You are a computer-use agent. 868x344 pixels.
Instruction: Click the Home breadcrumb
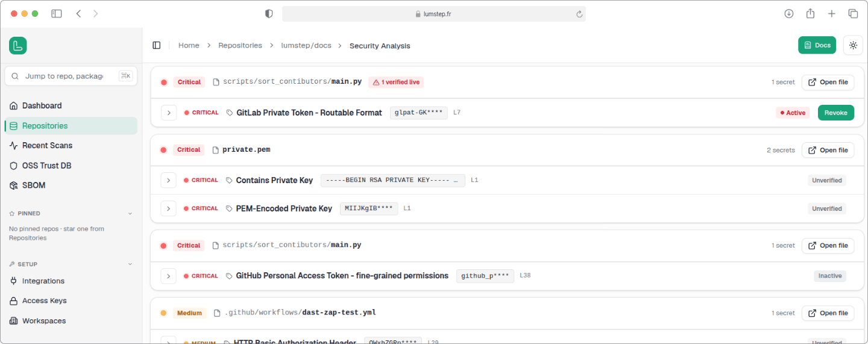pyautogui.click(x=189, y=45)
